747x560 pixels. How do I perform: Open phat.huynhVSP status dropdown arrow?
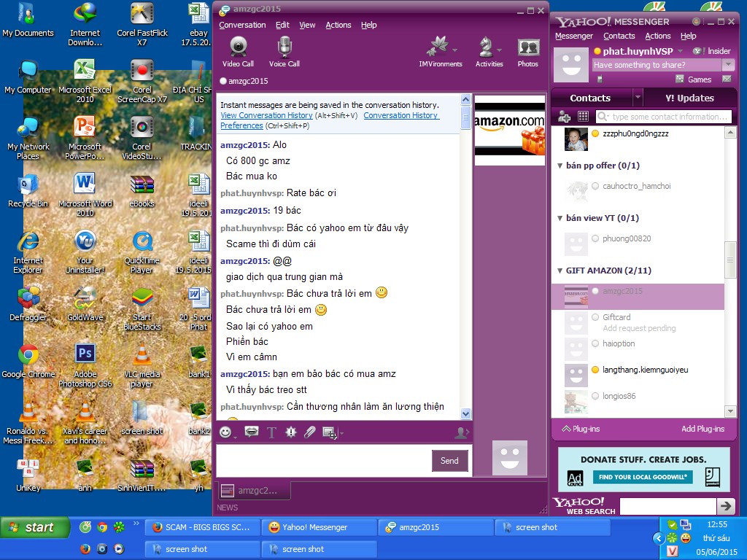[680, 51]
